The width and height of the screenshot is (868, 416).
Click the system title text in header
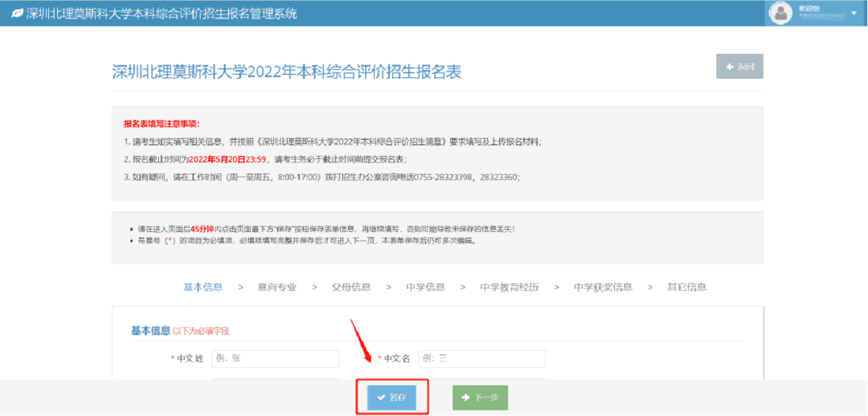(161, 13)
